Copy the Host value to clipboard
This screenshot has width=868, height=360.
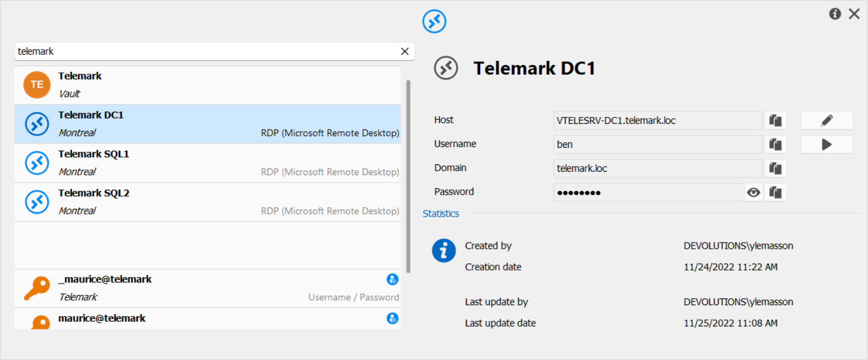point(775,120)
